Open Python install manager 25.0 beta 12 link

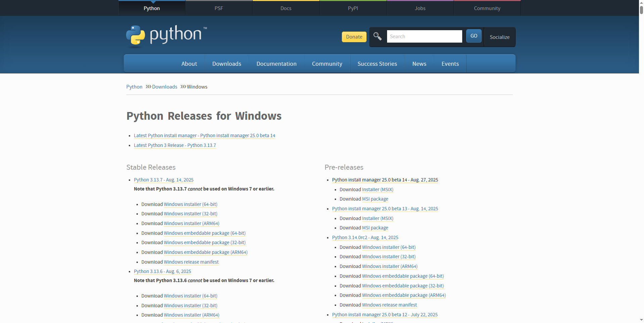[385, 315]
